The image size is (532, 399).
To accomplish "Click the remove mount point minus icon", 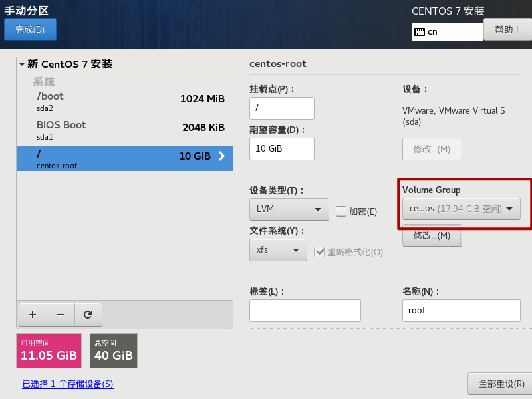I will (61, 315).
